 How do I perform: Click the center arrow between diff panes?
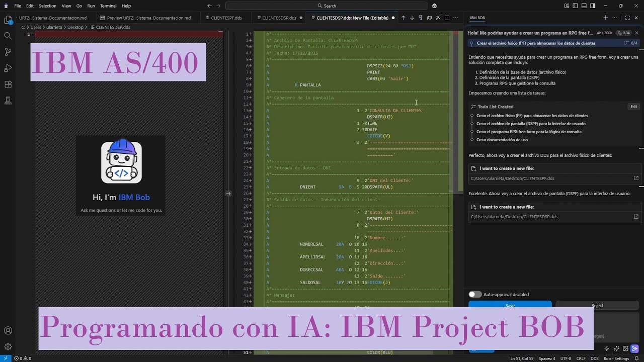pyautogui.click(x=228, y=193)
